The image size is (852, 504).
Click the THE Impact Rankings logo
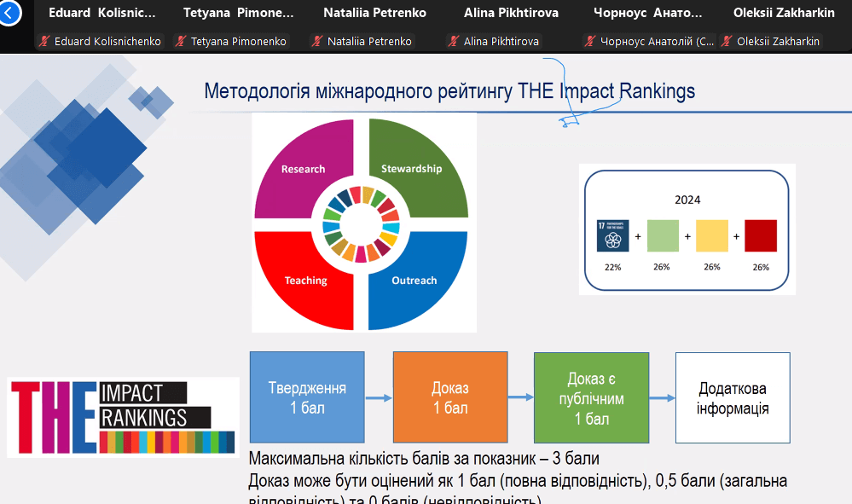(x=123, y=417)
